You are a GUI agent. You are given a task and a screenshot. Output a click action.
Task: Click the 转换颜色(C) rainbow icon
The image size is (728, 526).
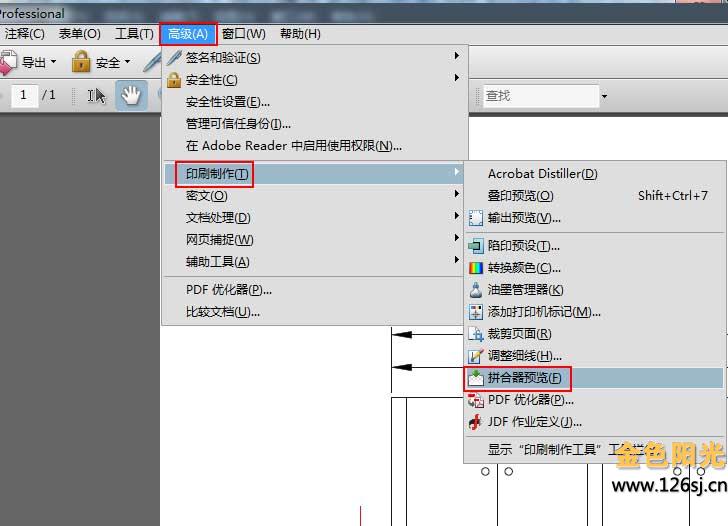click(x=475, y=268)
